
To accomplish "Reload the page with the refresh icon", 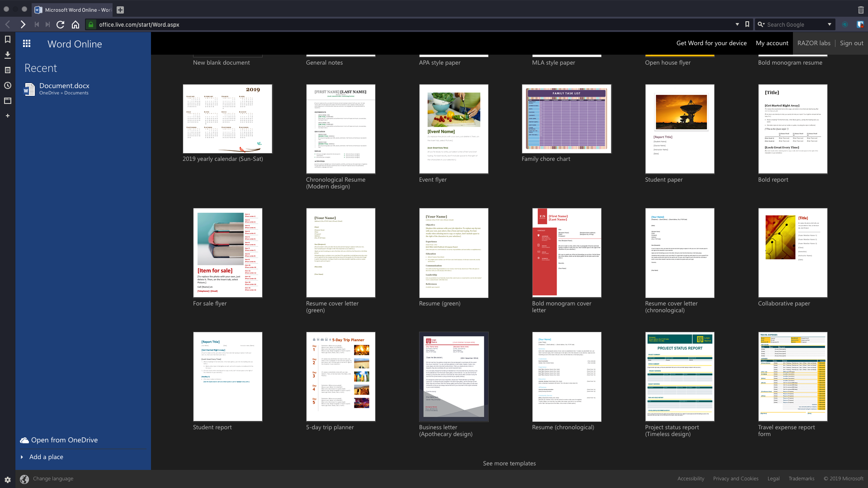I will click(60, 24).
